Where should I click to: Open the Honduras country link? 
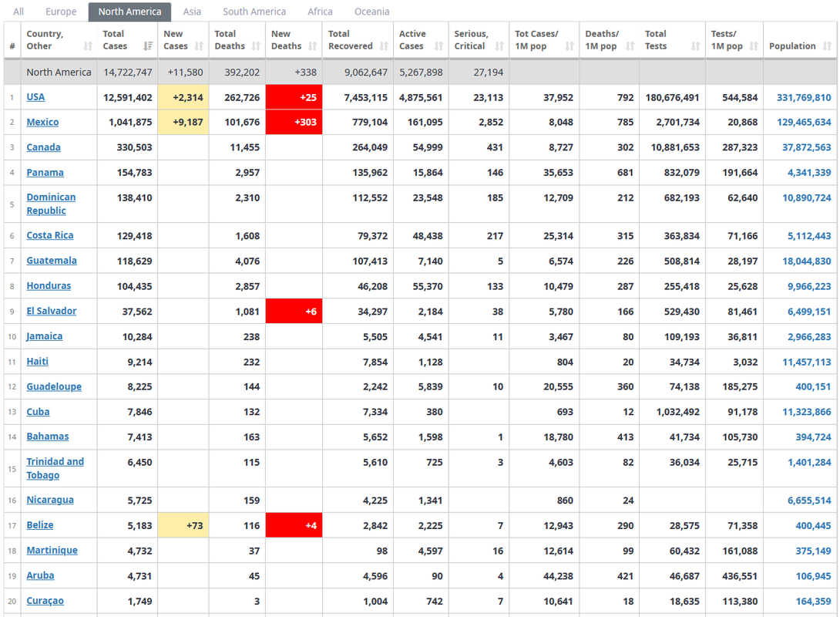click(49, 285)
